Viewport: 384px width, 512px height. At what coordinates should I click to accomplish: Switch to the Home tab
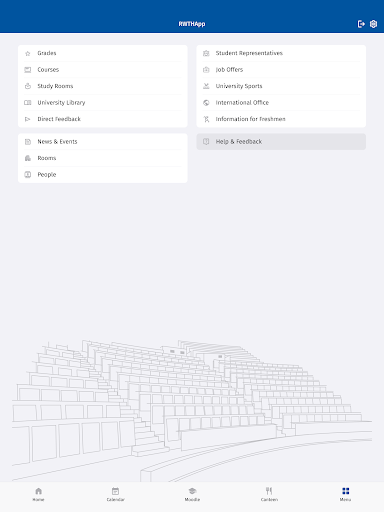click(38, 494)
